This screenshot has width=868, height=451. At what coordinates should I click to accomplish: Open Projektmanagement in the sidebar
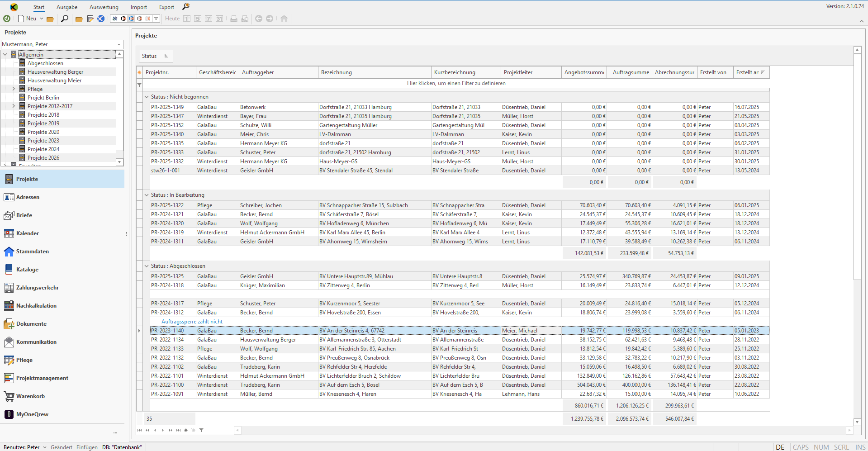62,378
